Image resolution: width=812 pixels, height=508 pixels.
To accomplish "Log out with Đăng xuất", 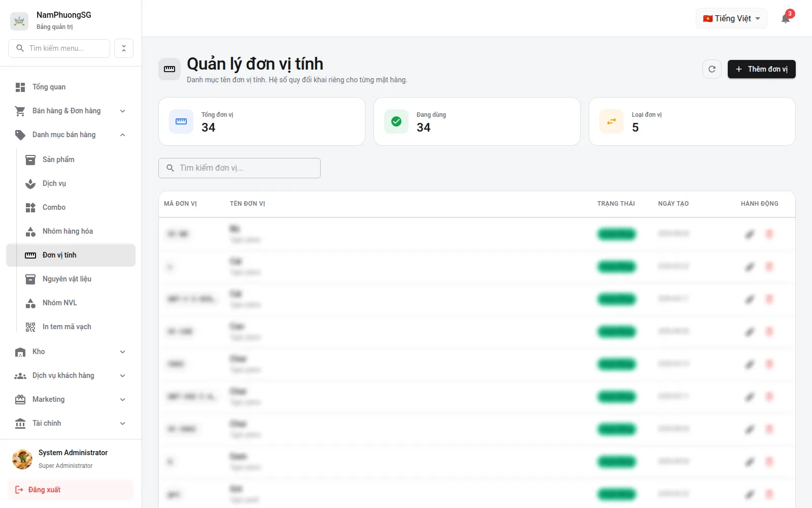I will click(x=71, y=490).
